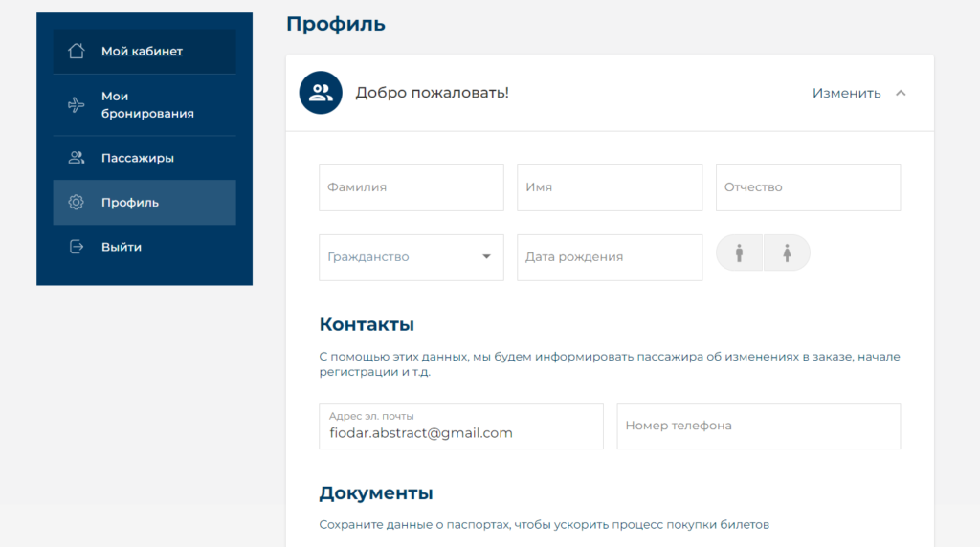This screenshot has height=547, width=980.
Task: Go to the Пассажиры menu label
Action: click(138, 158)
